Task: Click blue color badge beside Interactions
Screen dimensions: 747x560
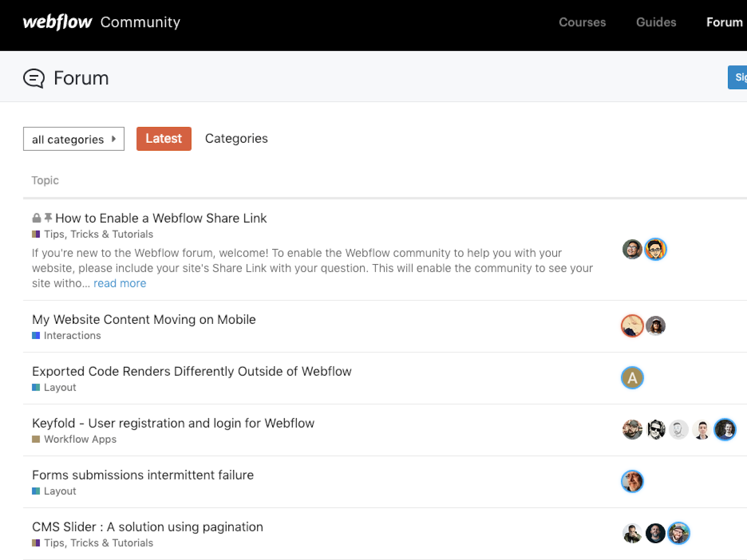Action: click(x=36, y=336)
